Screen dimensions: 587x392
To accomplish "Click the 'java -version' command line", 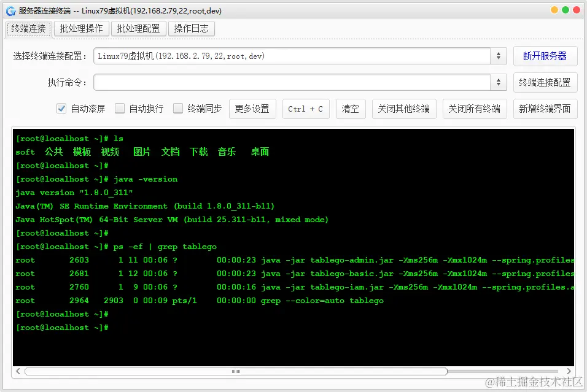I will click(x=146, y=179).
